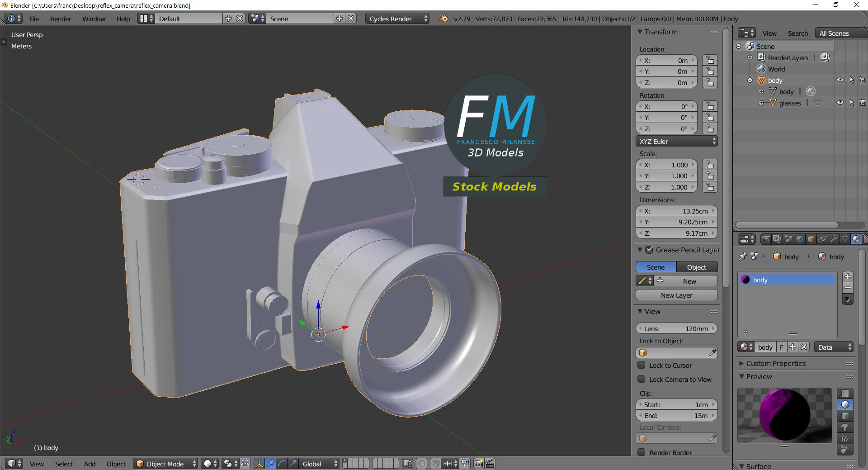Open the Cycles Render engine dropdown
Image resolution: width=868 pixels, height=470 pixels.
398,19
